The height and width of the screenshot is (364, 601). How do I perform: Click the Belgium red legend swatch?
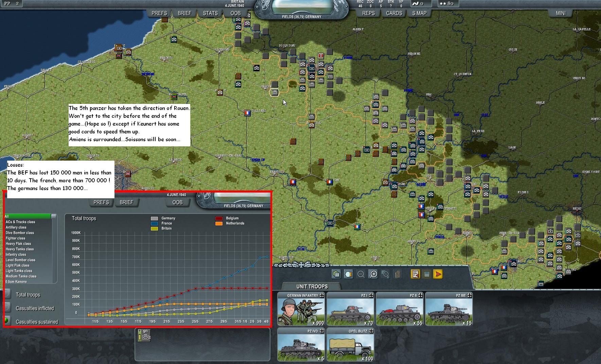pyautogui.click(x=219, y=218)
